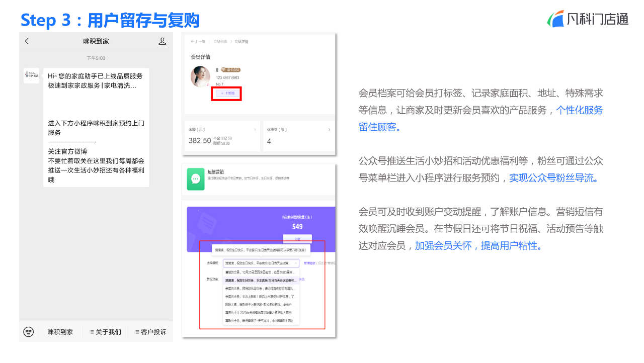644x363 pixels.
Task: Expand the 优惠券(张) coupon card chevron
Action: (x=330, y=129)
